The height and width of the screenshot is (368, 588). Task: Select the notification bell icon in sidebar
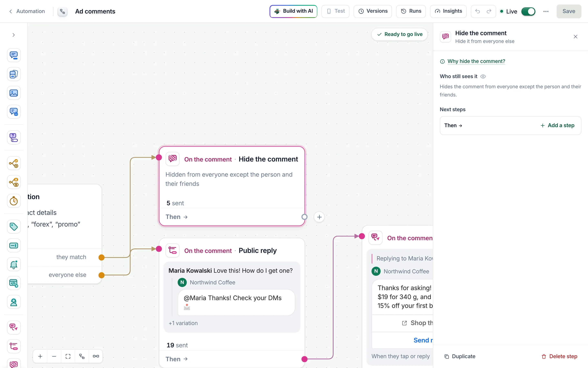14,265
